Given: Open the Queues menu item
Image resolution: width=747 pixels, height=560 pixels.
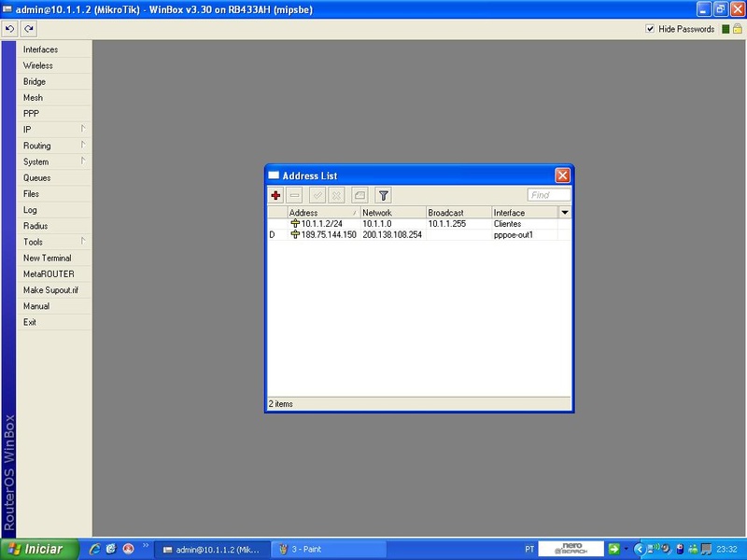Looking at the screenshot, I should pyautogui.click(x=54, y=177).
